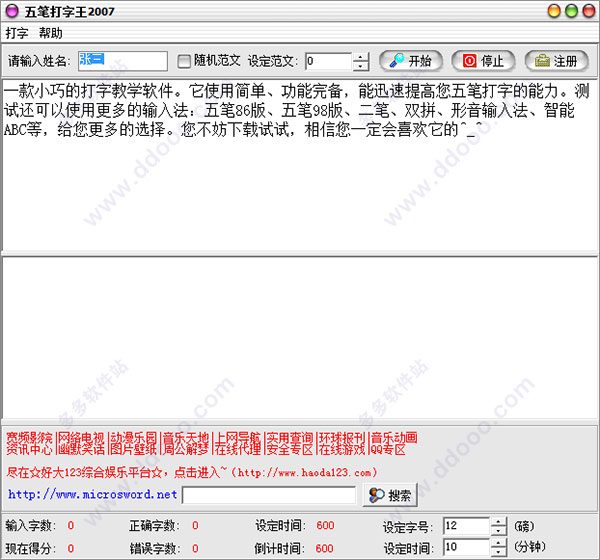This screenshot has height=560, width=600.
Task: Decrease the 设定范文 value with down arrow
Action: pyautogui.click(x=360, y=66)
